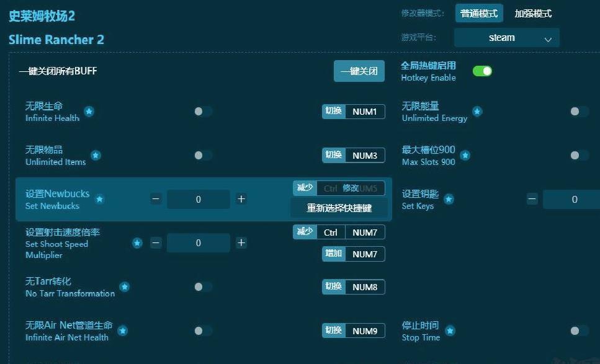Screen dimensions: 600x364
Task: Click 重新选择快捷键 reselect hotkey option
Action: click(x=339, y=208)
